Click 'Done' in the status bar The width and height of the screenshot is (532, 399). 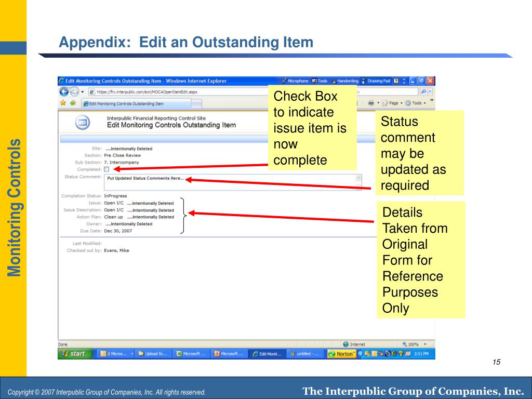(x=63, y=344)
